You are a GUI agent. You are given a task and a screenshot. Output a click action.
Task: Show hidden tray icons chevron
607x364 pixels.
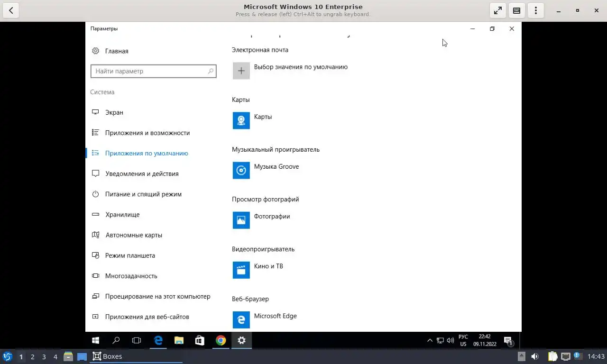coord(430,340)
